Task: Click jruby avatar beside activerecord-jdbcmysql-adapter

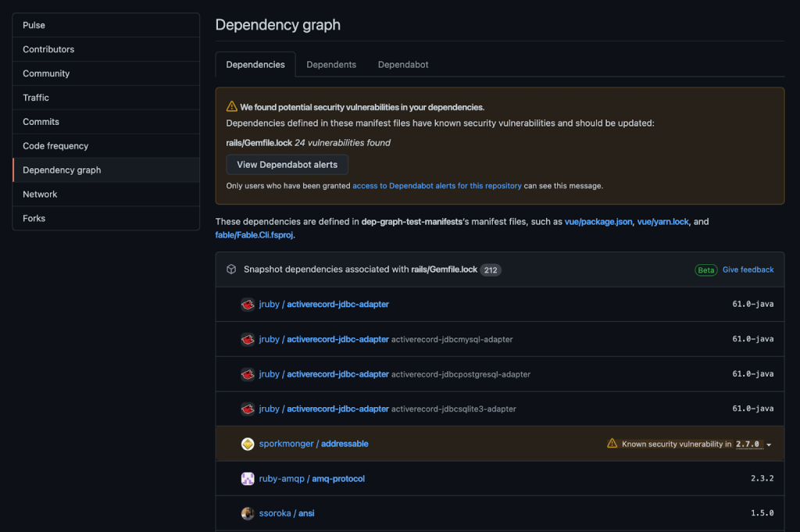Action: coord(248,339)
